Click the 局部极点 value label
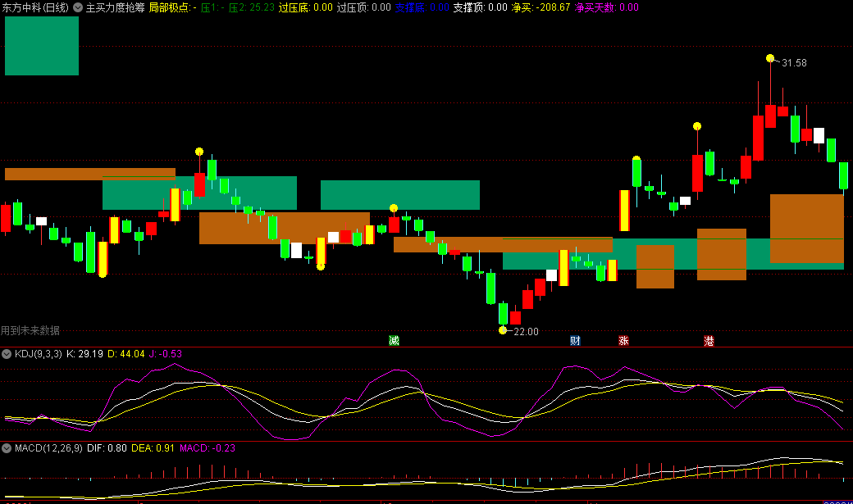 click(x=173, y=7)
